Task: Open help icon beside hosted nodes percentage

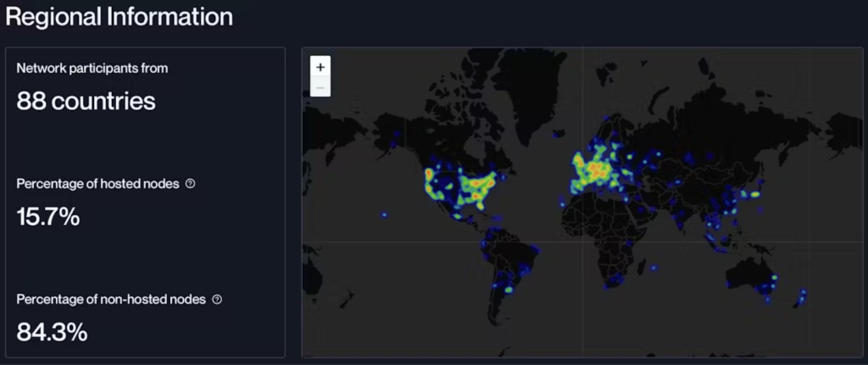Action: pos(190,184)
